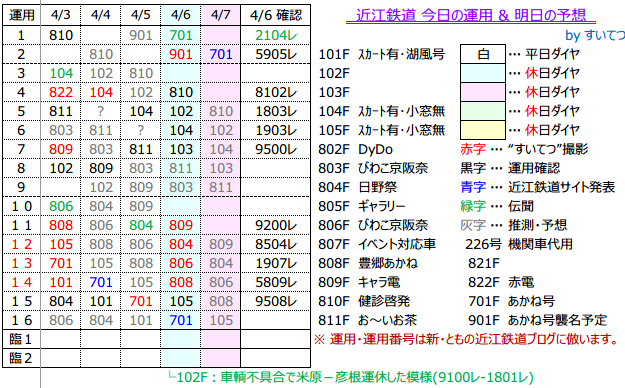Image resolution: width=625 pixels, height=388 pixels.
Task: Click the '901F あかね号襲名予定' legend entry
Action: (x=537, y=320)
